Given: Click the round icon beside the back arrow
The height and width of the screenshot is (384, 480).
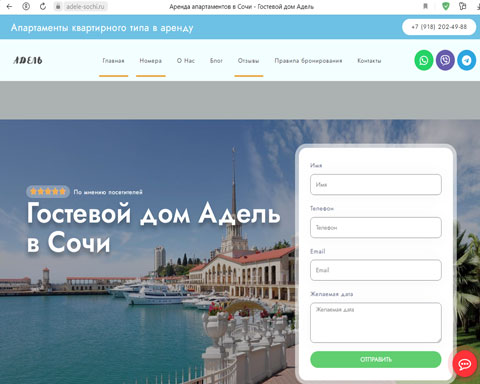Looking at the screenshot, I should pos(26,6).
